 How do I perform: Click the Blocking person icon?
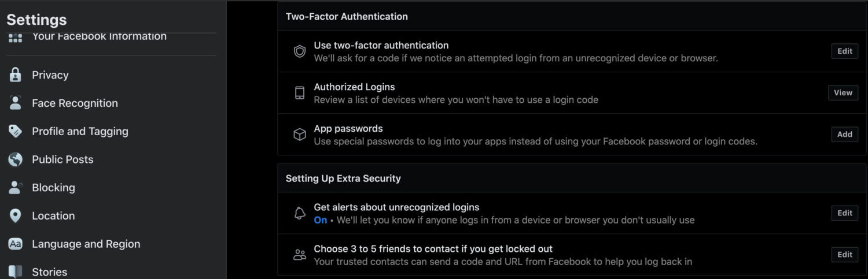pos(16,188)
